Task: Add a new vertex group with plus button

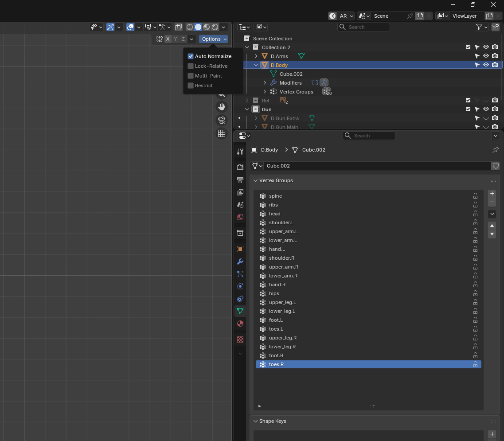Action: pos(492,194)
